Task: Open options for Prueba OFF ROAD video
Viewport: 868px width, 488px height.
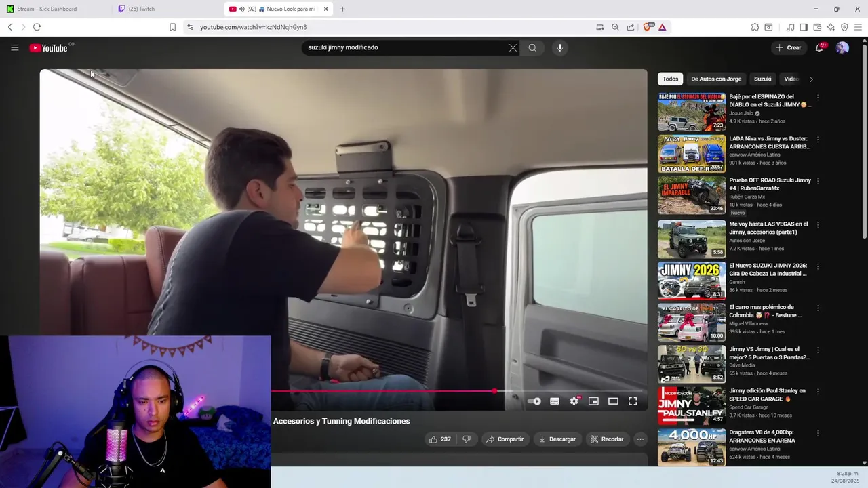Action: click(x=818, y=181)
